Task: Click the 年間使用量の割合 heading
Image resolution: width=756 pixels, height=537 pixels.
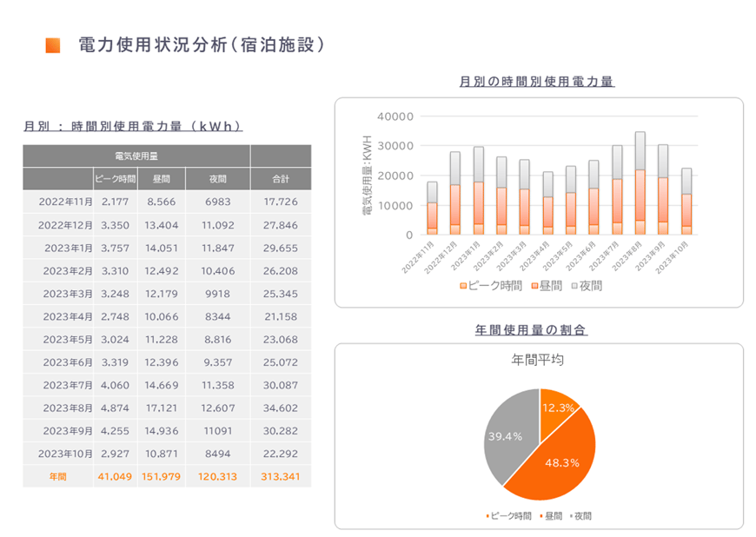Action: [x=537, y=330]
